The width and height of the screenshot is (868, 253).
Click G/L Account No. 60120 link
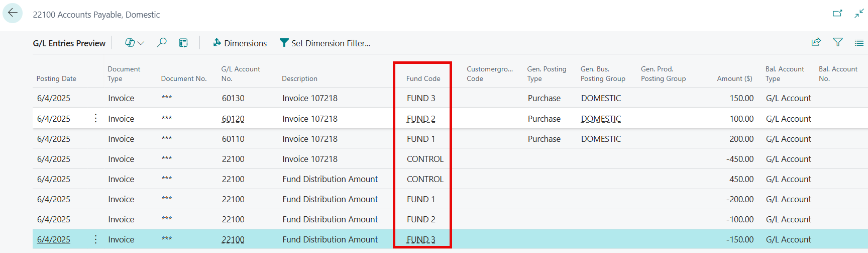tap(233, 119)
